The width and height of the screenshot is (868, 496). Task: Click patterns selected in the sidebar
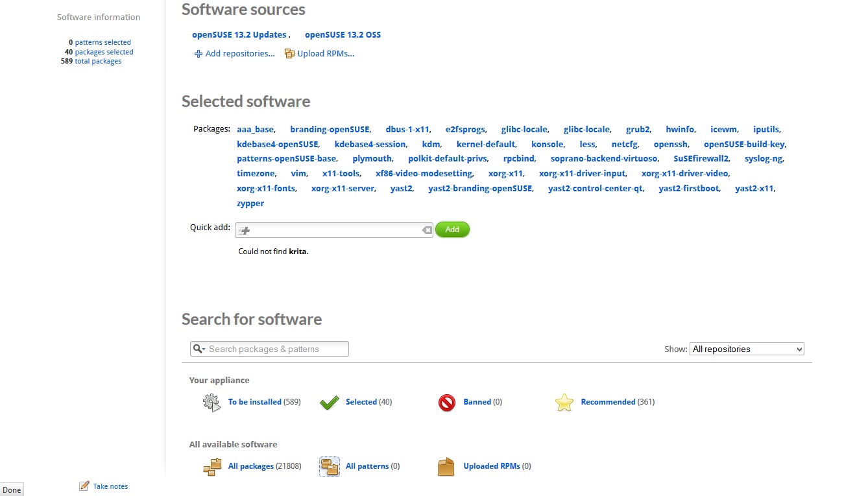[103, 42]
